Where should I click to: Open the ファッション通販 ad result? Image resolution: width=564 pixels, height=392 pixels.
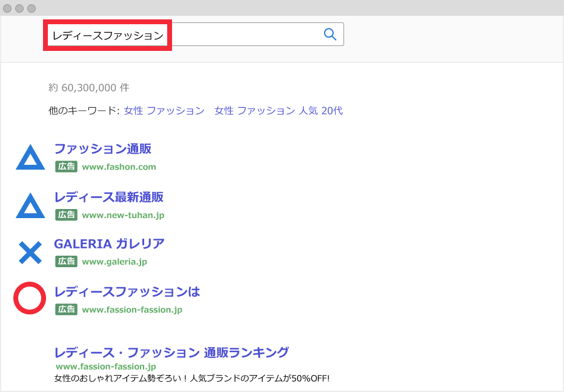(x=103, y=149)
